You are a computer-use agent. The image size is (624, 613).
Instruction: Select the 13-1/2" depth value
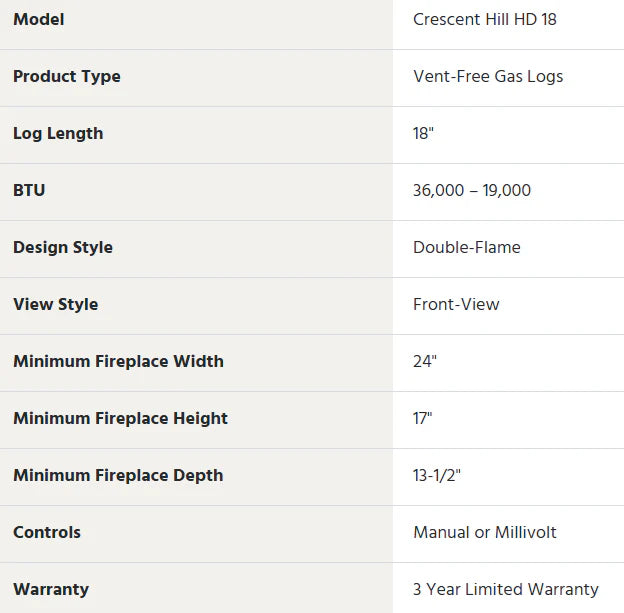(x=437, y=475)
